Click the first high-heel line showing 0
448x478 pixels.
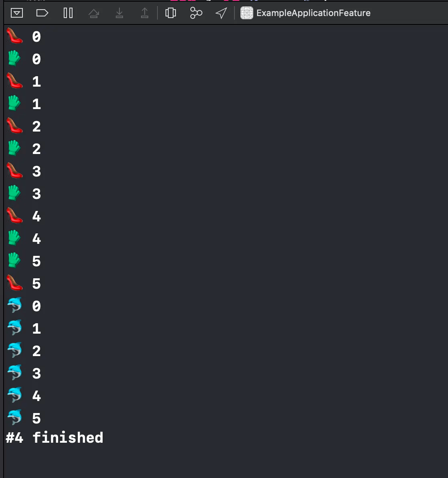(24, 36)
